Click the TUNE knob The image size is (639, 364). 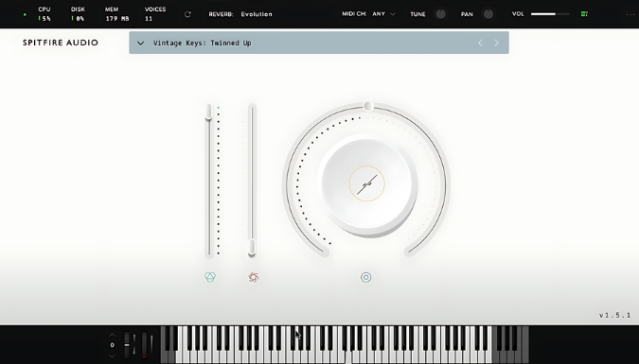440,14
